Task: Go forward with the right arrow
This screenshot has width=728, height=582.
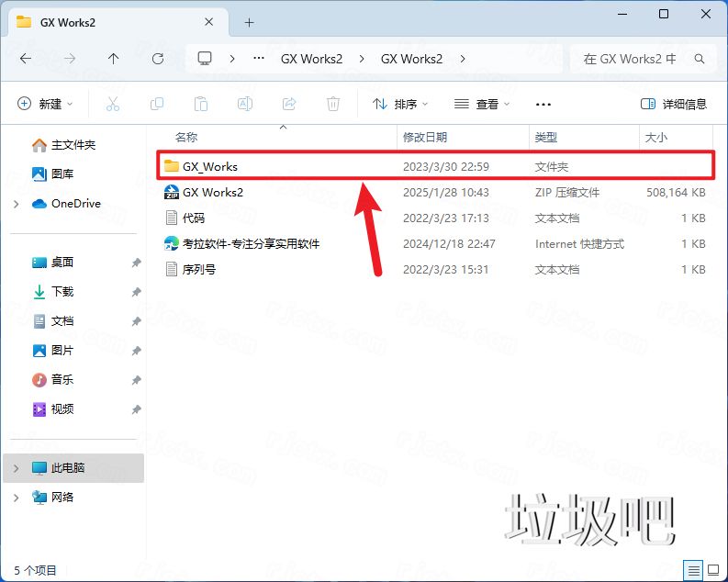Action: [70, 59]
